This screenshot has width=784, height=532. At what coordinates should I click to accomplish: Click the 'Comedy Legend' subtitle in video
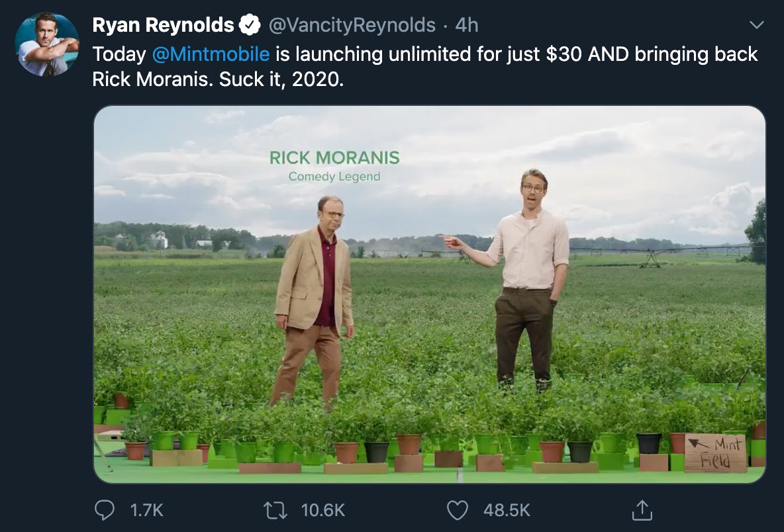coord(334,177)
